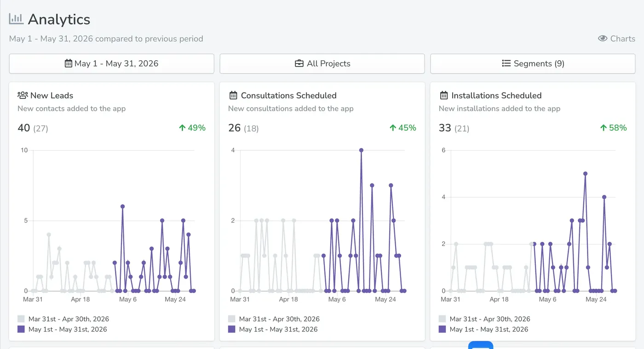Open the Segments (9) selector
The image size is (644, 349).
point(533,63)
